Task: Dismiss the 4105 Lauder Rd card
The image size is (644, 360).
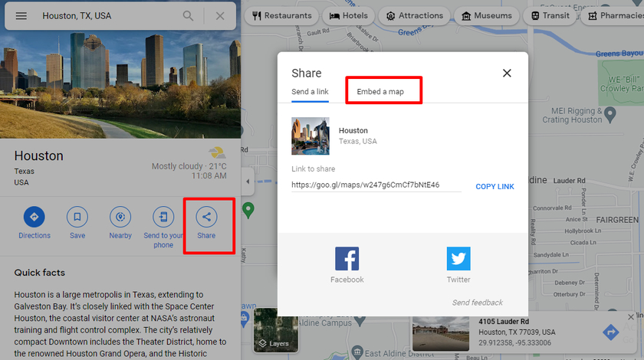Action: click(x=631, y=317)
